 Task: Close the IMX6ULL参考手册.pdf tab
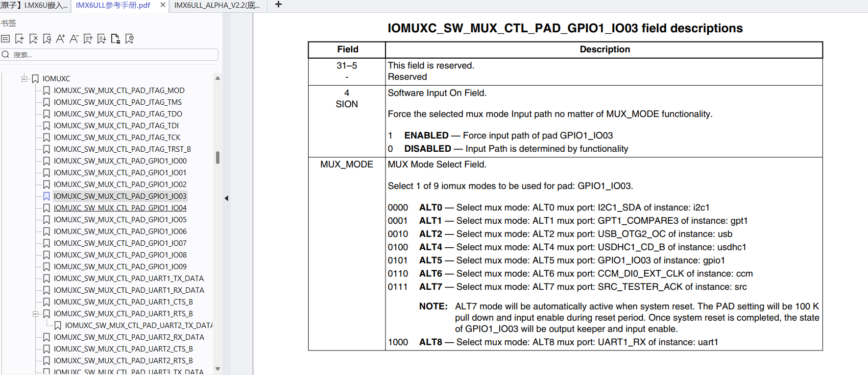[x=163, y=5]
